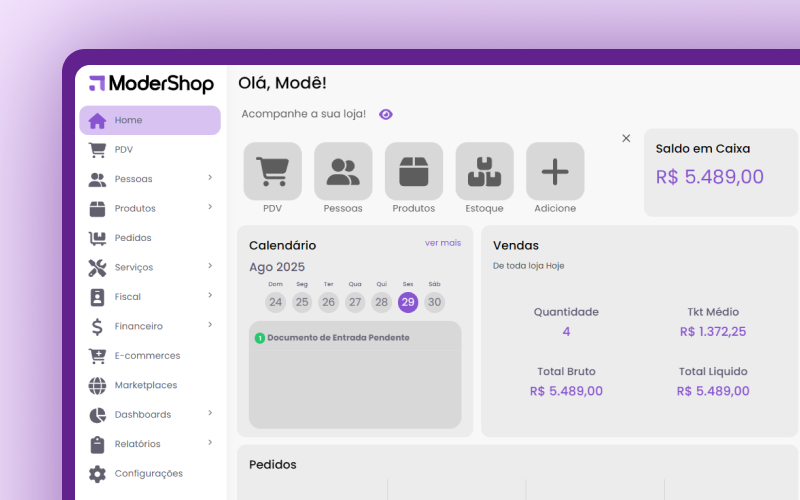Select Home in the sidebar menu
Image resolution: width=800 pixels, height=500 pixels.
tap(150, 120)
